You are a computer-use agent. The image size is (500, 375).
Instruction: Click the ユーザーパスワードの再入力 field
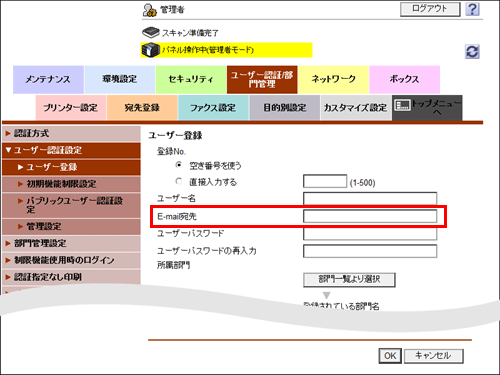(x=370, y=251)
